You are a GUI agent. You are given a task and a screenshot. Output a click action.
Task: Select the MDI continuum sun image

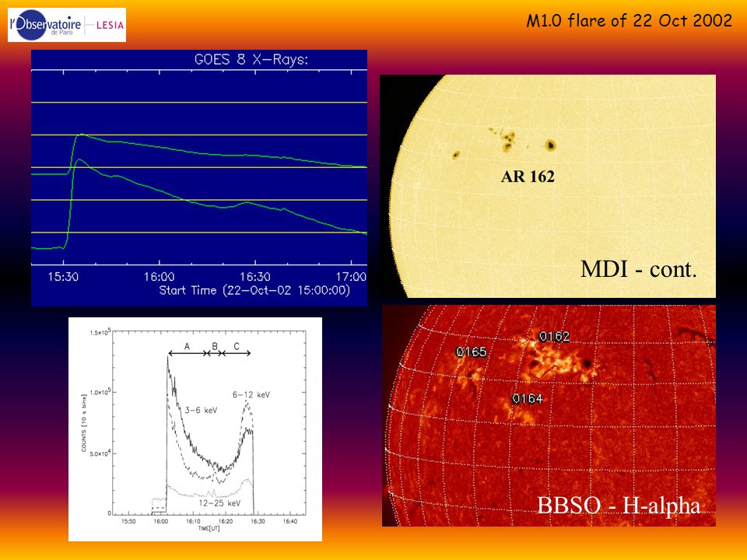(x=548, y=186)
